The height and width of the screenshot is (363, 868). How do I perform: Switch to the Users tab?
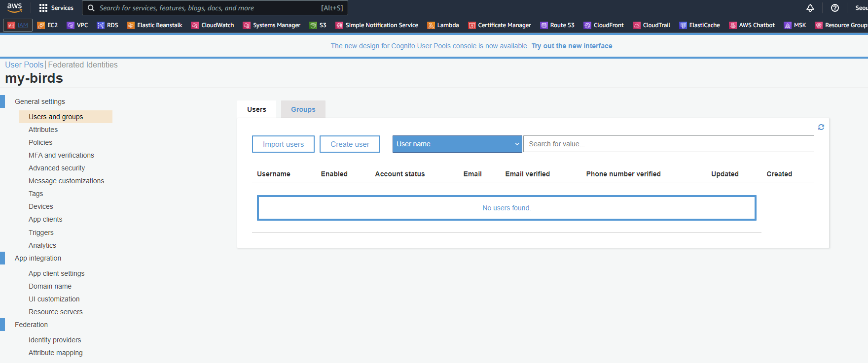coord(256,109)
